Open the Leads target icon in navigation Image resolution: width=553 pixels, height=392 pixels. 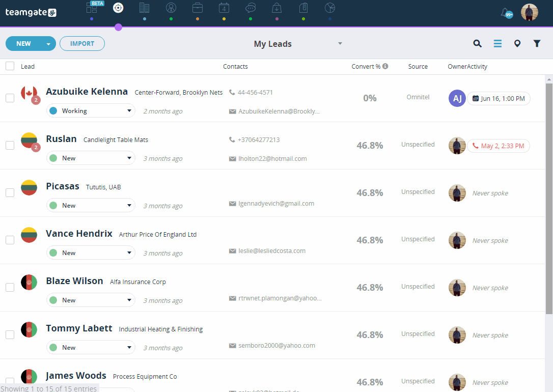click(x=118, y=8)
